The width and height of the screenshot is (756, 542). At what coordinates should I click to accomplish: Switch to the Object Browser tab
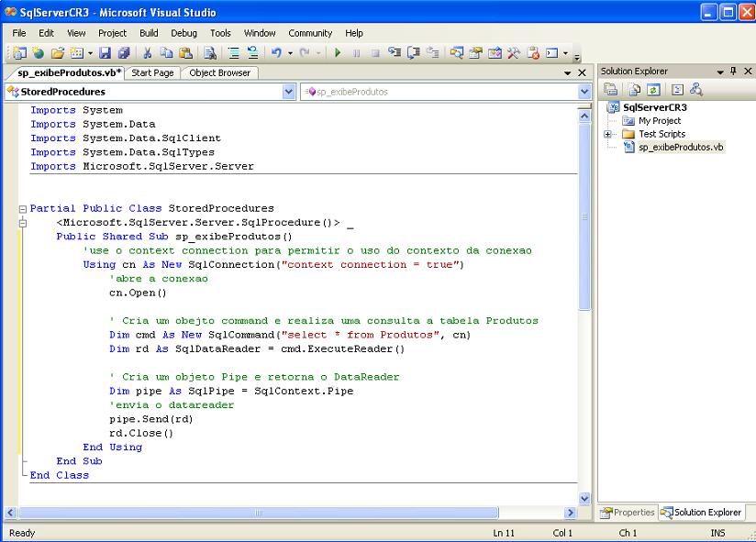pyautogui.click(x=220, y=72)
